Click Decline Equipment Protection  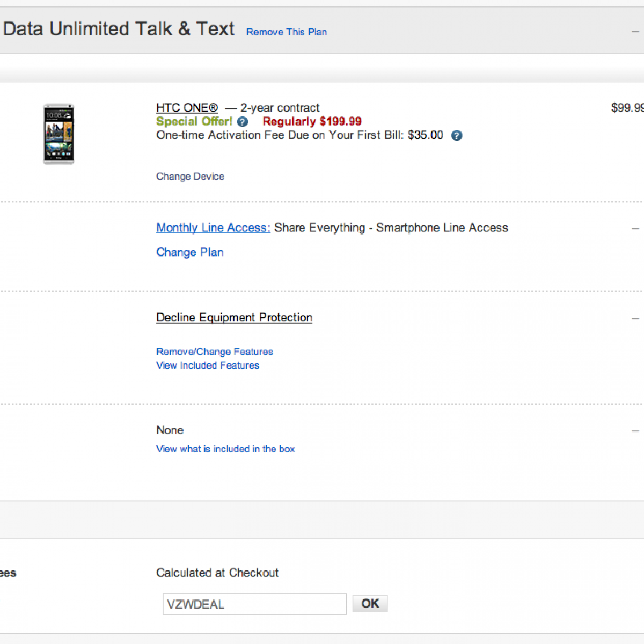tap(234, 318)
